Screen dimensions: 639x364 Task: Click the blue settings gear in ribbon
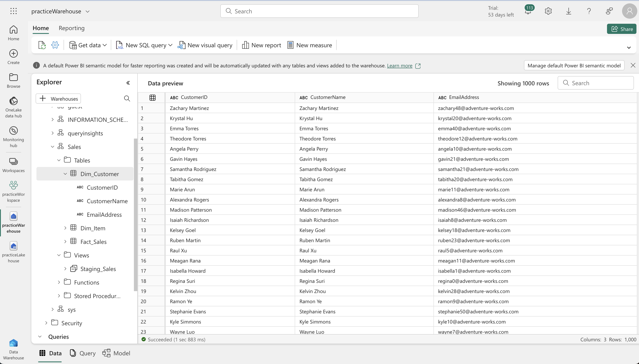55,45
